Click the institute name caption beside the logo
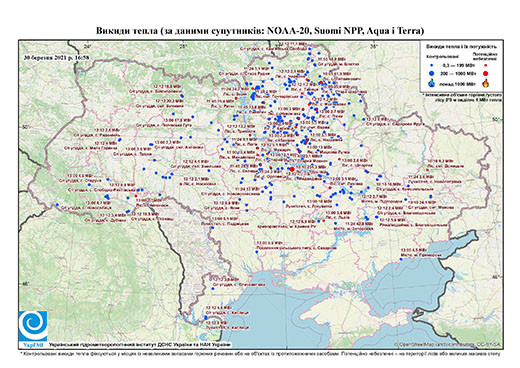520x368 pixels. click(x=140, y=345)
